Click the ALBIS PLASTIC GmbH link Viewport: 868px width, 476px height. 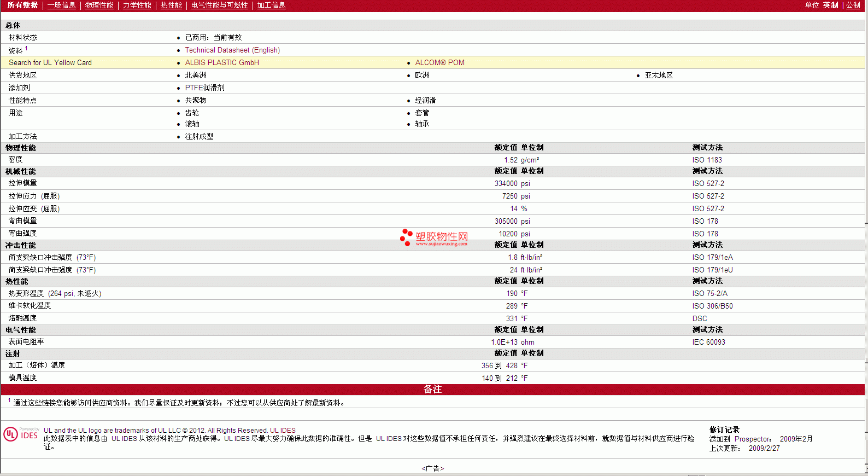(222, 62)
